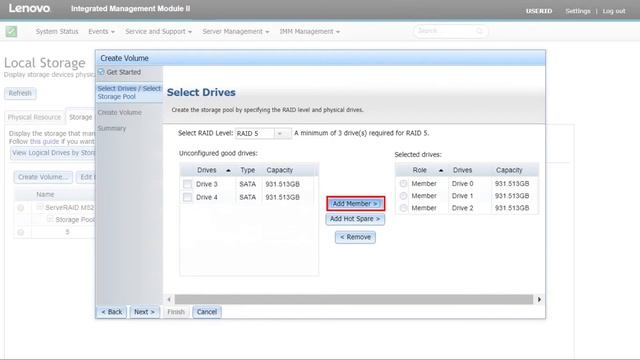Screen dimensions: 640x360
Task: Switch to the Physical Resource tab
Action: [x=34, y=117]
